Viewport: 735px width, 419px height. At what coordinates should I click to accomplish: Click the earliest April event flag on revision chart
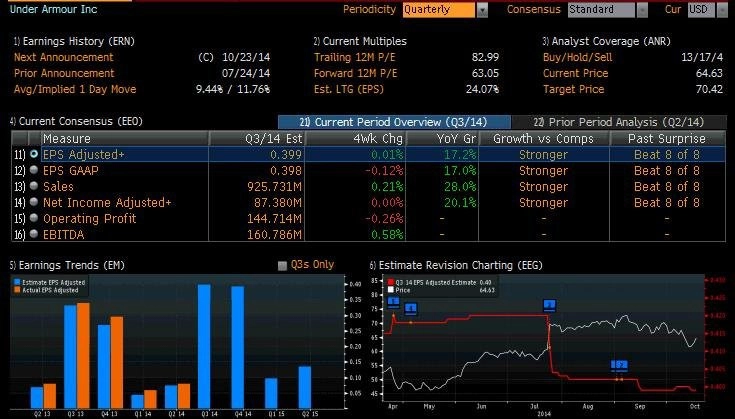pyautogui.click(x=393, y=301)
